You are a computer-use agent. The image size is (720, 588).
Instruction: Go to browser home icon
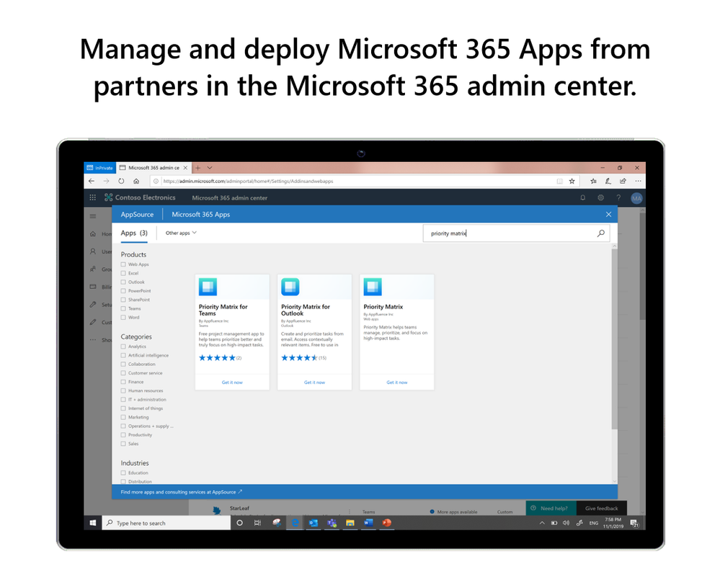point(136,182)
